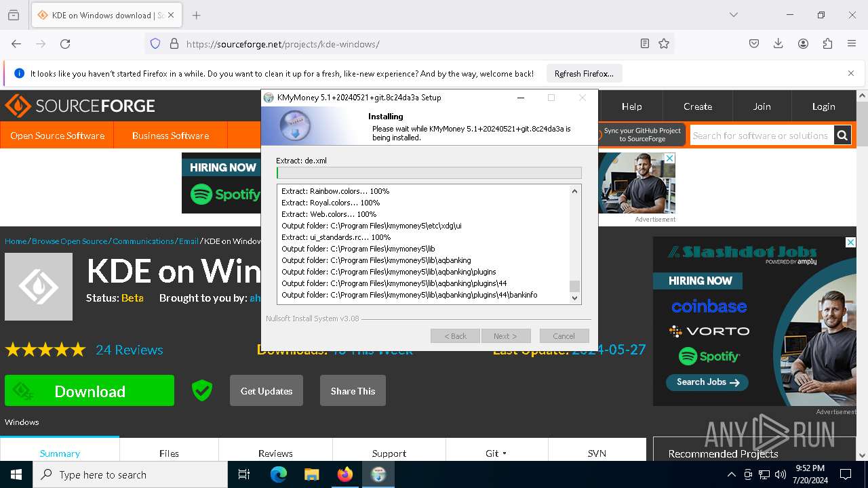Open the Open Source Software menu
Viewport: 868px width, 488px height.
pos(57,136)
